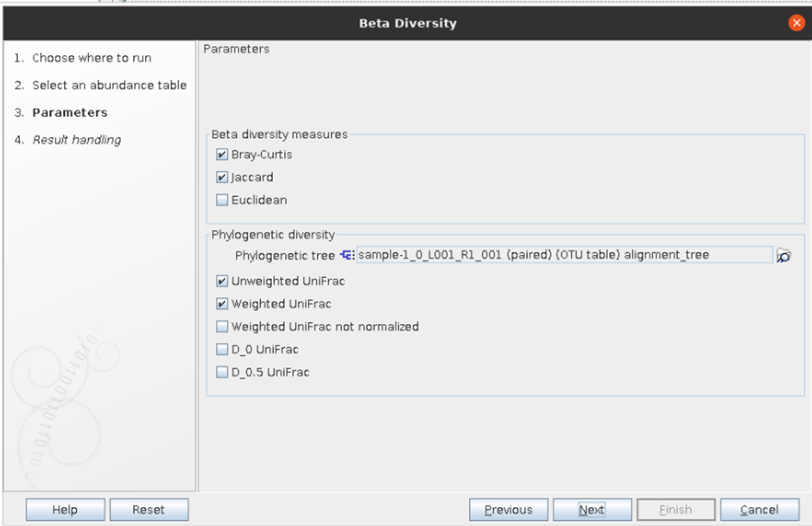Click the Phylogenetic tree label

point(285,256)
